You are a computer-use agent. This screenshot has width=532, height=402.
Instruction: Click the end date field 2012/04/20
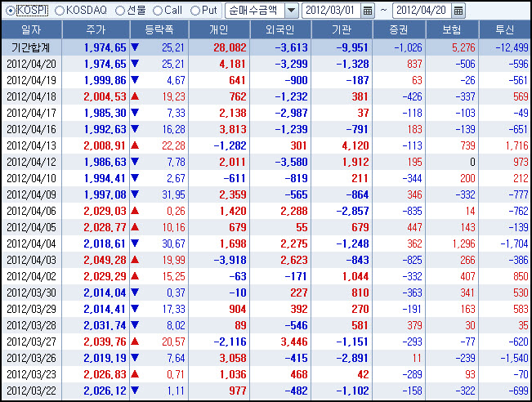(422, 11)
